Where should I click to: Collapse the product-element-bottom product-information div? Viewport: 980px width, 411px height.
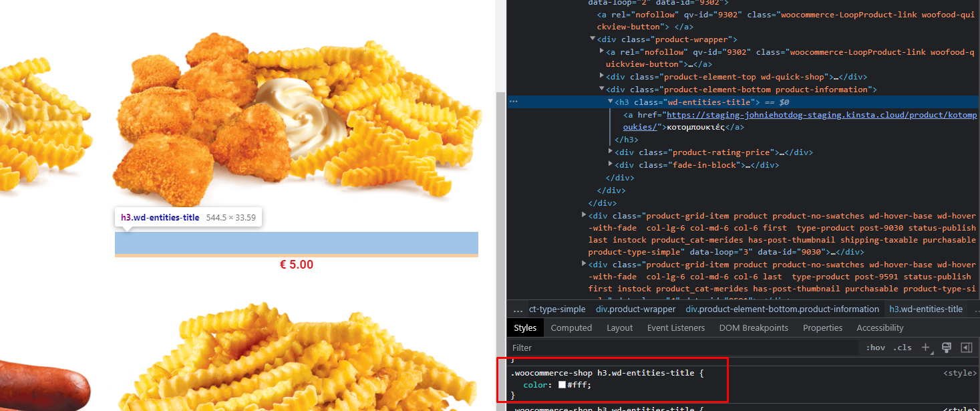coord(601,89)
